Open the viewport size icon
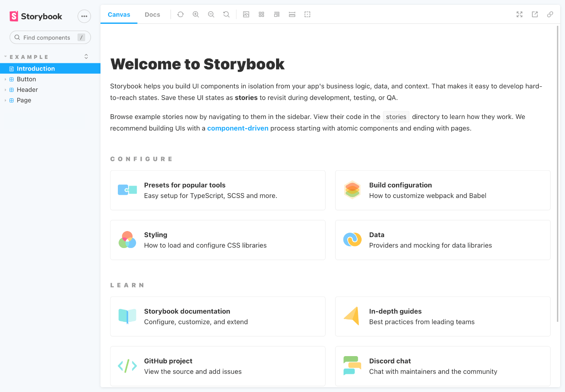The width and height of the screenshot is (565, 392). click(277, 15)
